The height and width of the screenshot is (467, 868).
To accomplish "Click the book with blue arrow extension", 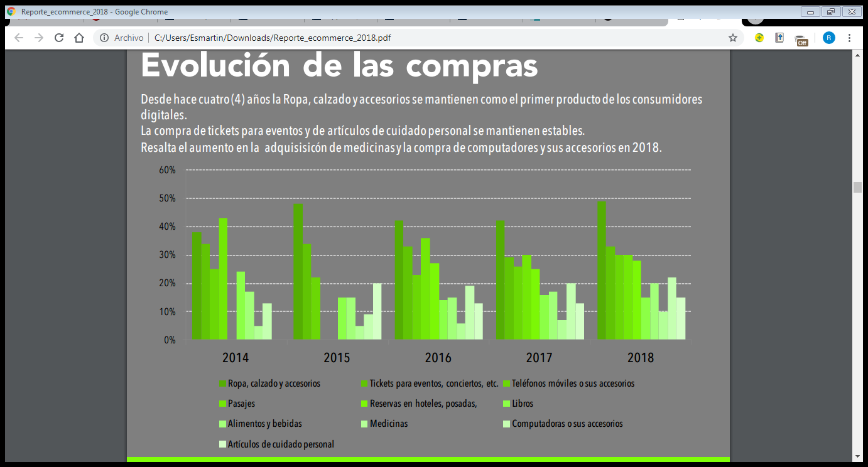I will 779,38.
